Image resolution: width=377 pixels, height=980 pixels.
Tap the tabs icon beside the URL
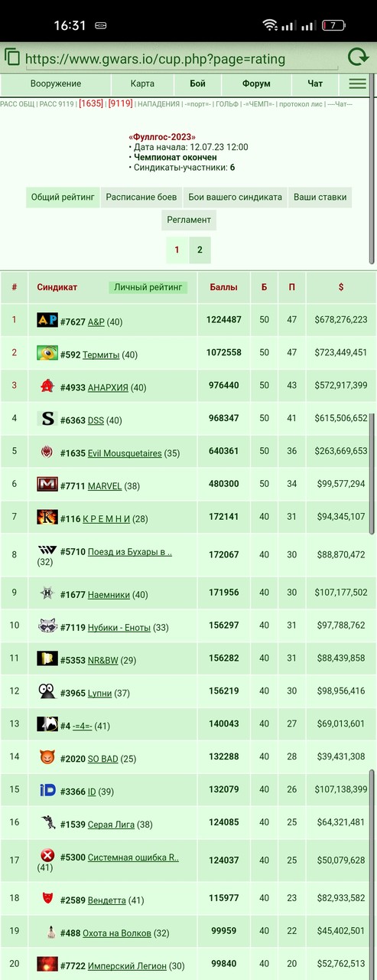[12, 57]
